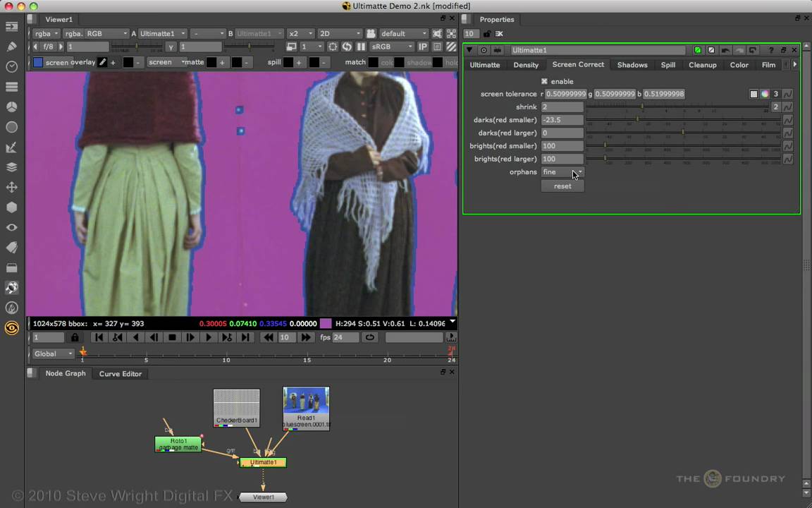Image resolution: width=812 pixels, height=508 pixels.
Task: Toggle the diagonal stripes clipping warning icon
Action: pos(451,47)
